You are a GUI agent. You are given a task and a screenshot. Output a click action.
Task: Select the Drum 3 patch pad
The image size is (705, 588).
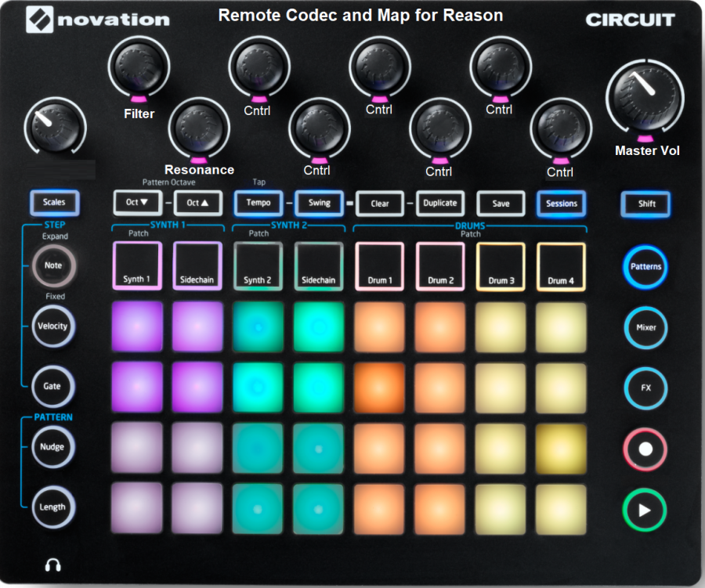tap(501, 266)
